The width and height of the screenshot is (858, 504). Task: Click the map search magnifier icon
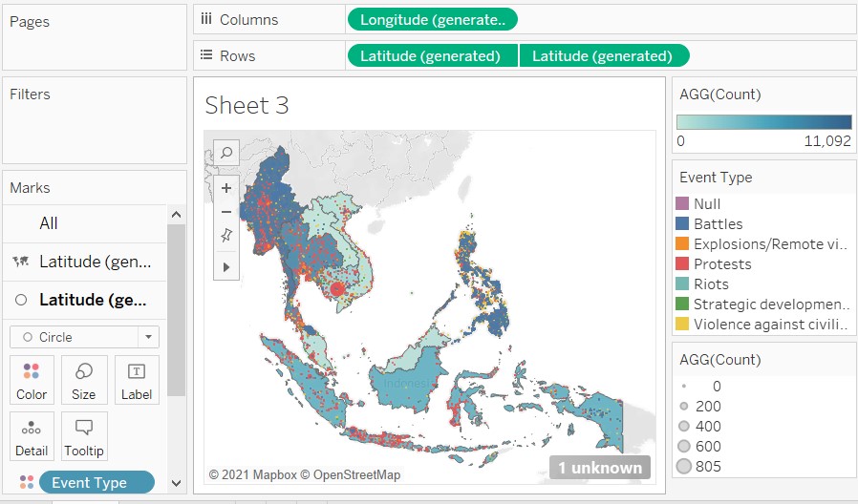[x=226, y=152]
